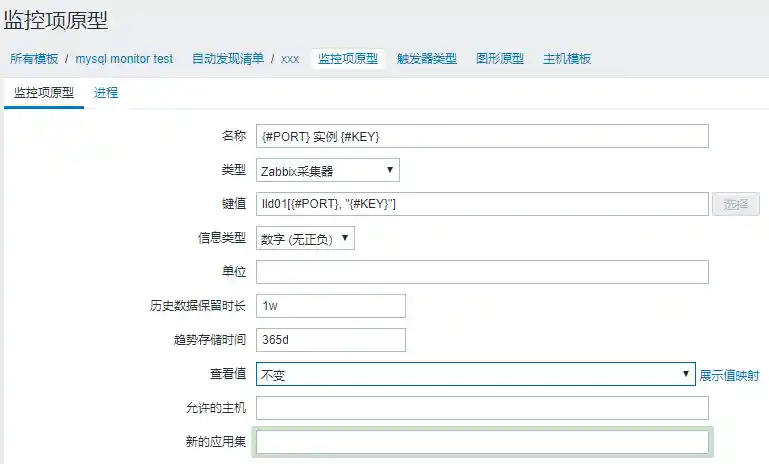Open the 查看值 dropdown showing 不变

[x=475, y=374]
